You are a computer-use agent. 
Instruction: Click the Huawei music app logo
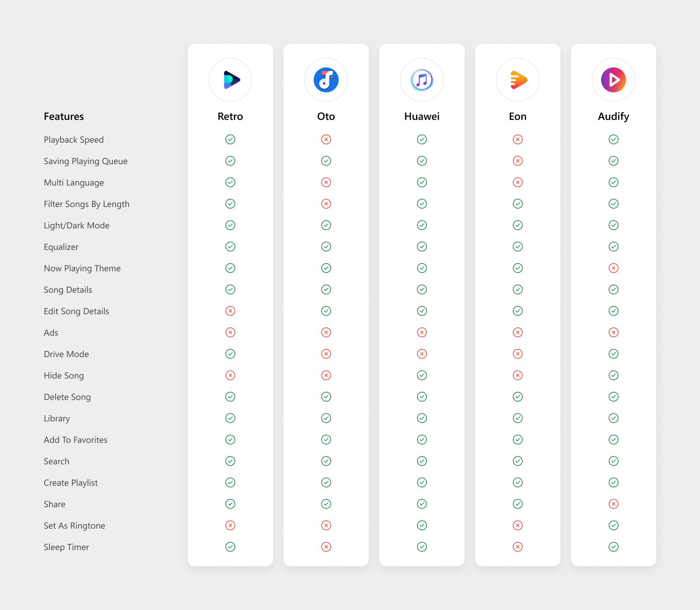click(422, 80)
